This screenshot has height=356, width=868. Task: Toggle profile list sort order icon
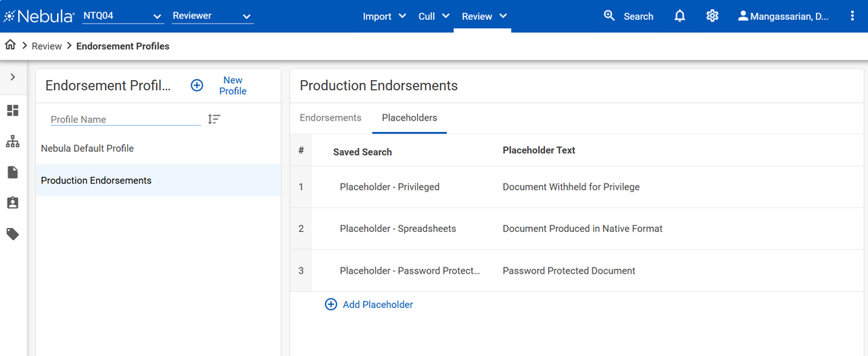click(x=214, y=119)
